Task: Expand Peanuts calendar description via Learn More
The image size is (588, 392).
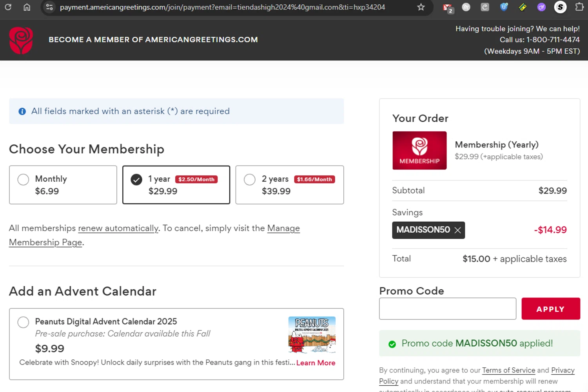Action: click(x=316, y=363)
